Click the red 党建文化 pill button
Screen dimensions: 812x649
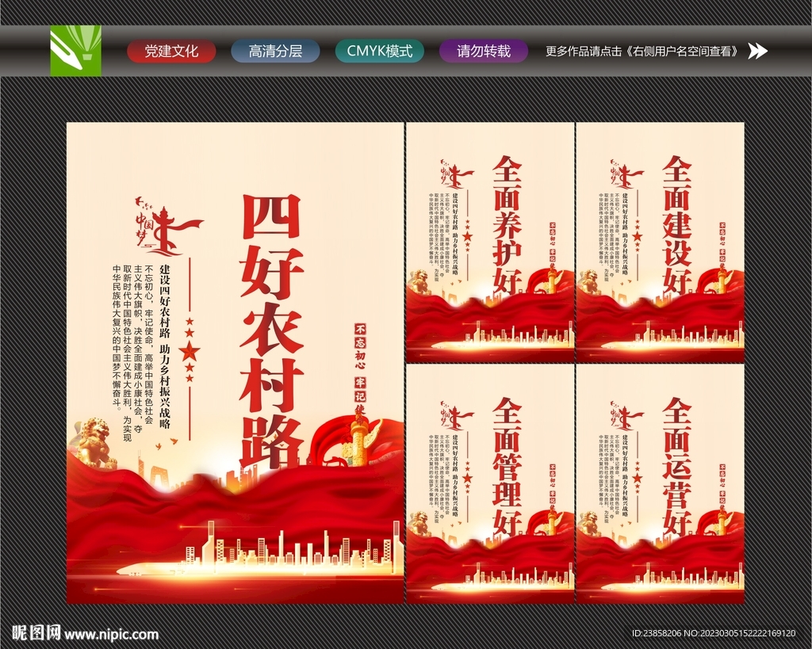171,52
